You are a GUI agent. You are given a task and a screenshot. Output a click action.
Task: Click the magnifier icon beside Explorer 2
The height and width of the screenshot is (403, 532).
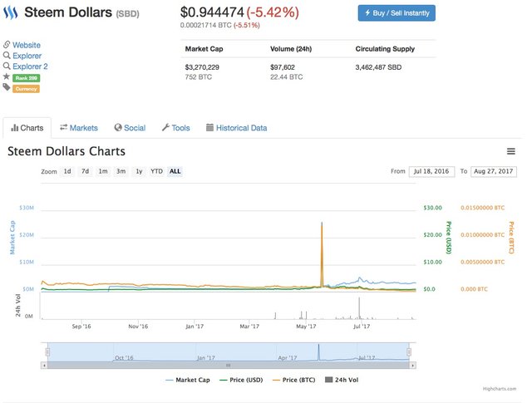(x=7, y=66)
